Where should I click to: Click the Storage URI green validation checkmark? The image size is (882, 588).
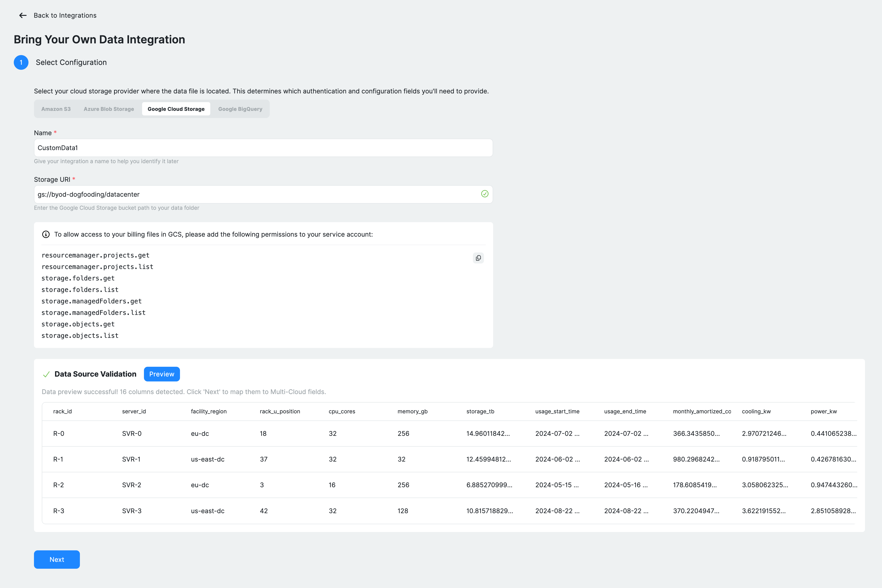tap(484, 194)
